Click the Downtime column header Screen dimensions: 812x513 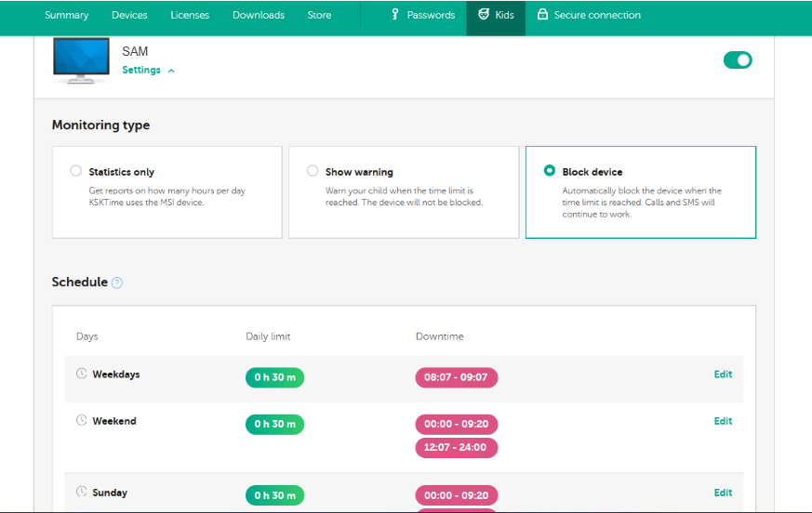point(440,336)
